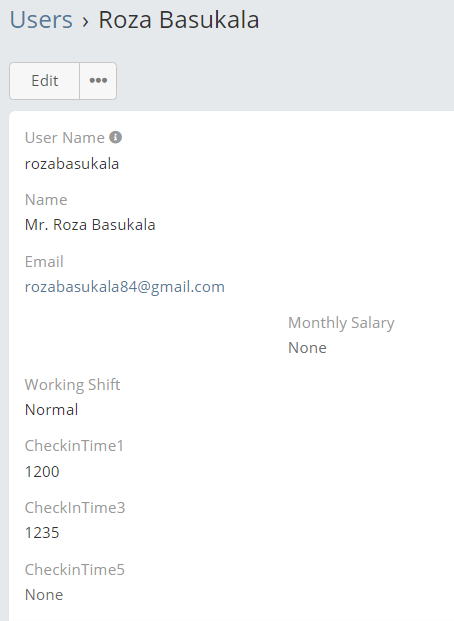Click the Monthly Salary label
This screenshot has width=454, height=621.
pos(341,323)
